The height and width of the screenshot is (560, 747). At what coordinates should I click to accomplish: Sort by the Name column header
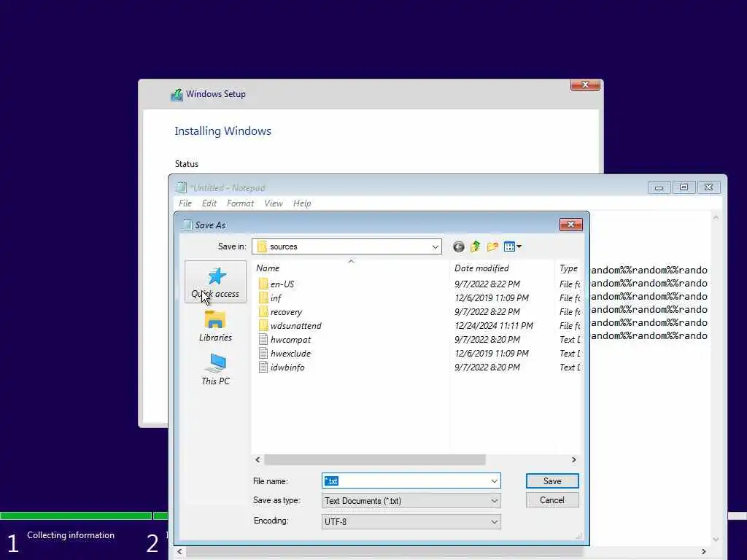click(350, 268)
